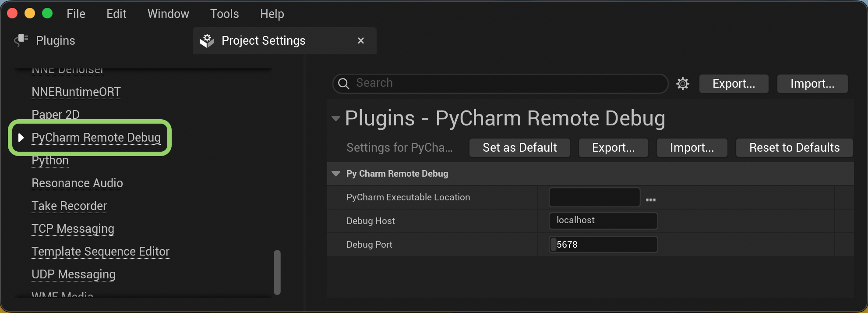This screenshot has height=313, width=868.
Task: Close the Project Settings tab
Action: tap(361, 41)
